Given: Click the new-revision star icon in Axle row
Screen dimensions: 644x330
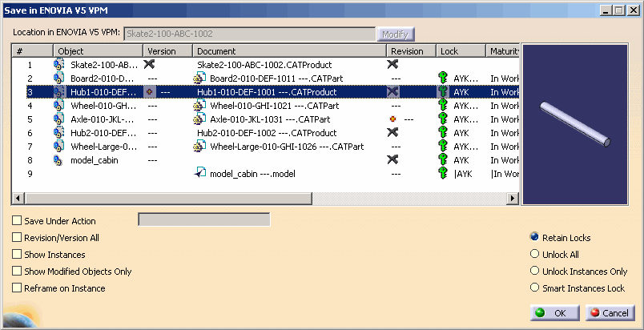Looking at the screenshot, I should pos(393,119).
